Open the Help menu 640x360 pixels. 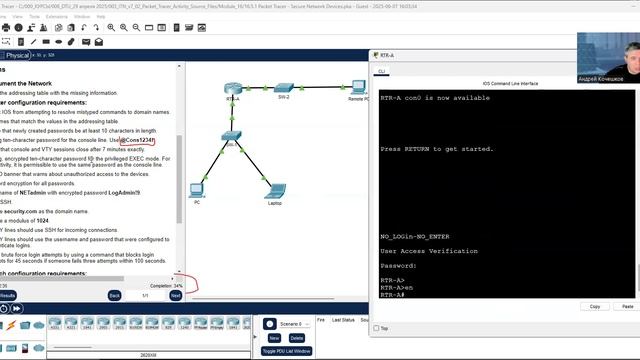(x=101, y=17)
